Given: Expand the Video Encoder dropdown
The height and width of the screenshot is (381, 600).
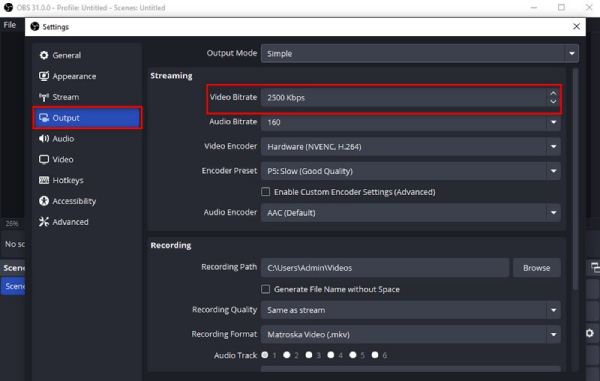Looking at the screenshot, I should 411,147.
